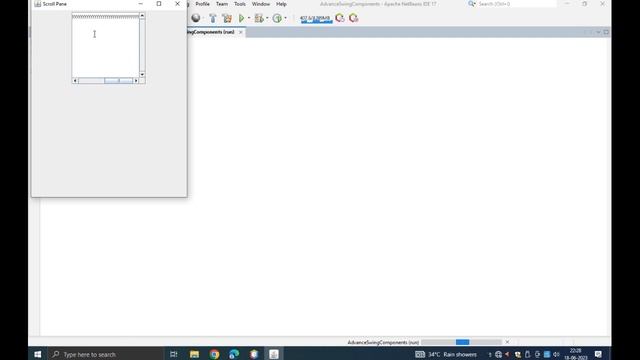This screenshot has width=640, height=360.
Task: Cancel the running AdvanceSwingComponents process
Action: 507,342
